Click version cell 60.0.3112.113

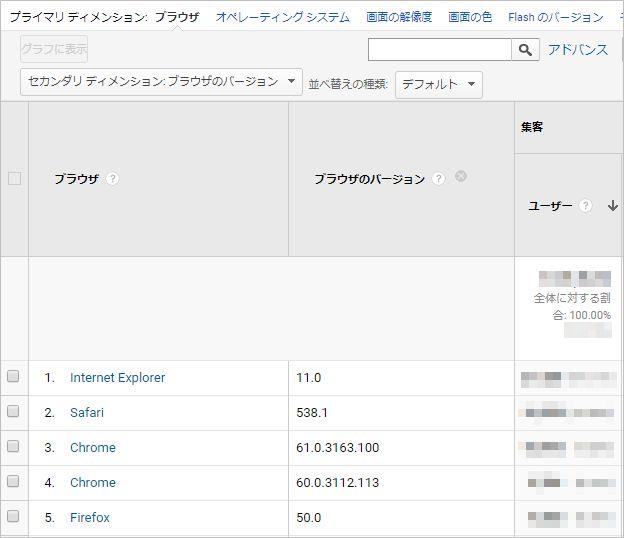click(337, 483)
